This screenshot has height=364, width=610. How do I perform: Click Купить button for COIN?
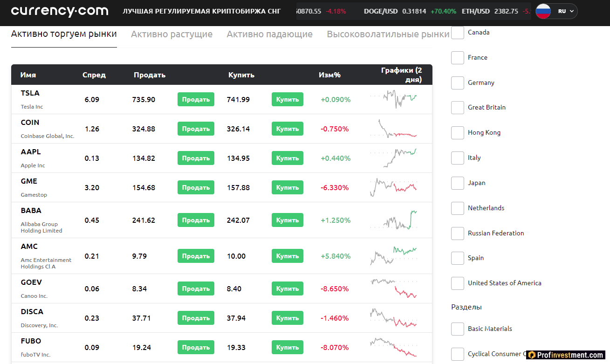pos(288,129)
